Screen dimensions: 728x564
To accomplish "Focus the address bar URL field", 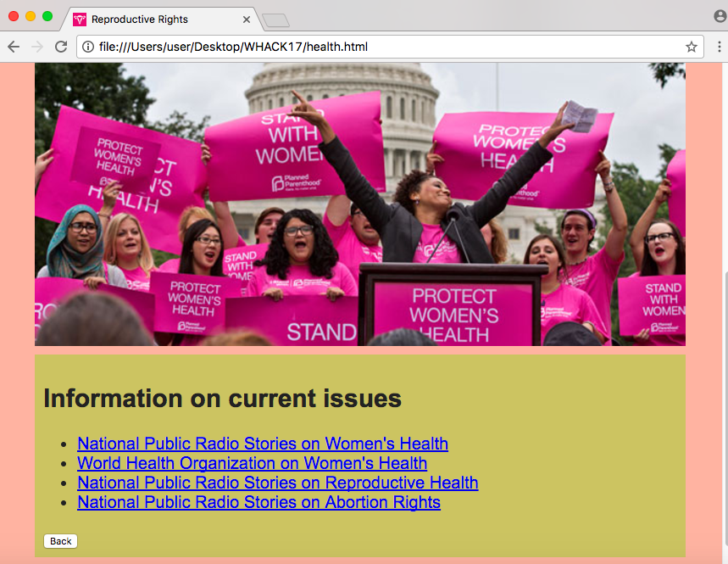I will tap(390, 47).
